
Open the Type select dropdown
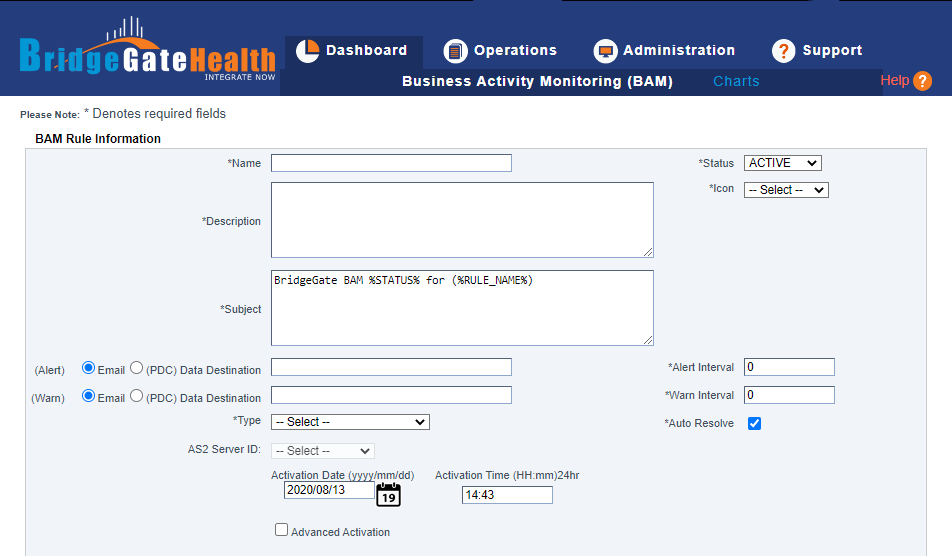pyautogui.click(x=350, y=422)
